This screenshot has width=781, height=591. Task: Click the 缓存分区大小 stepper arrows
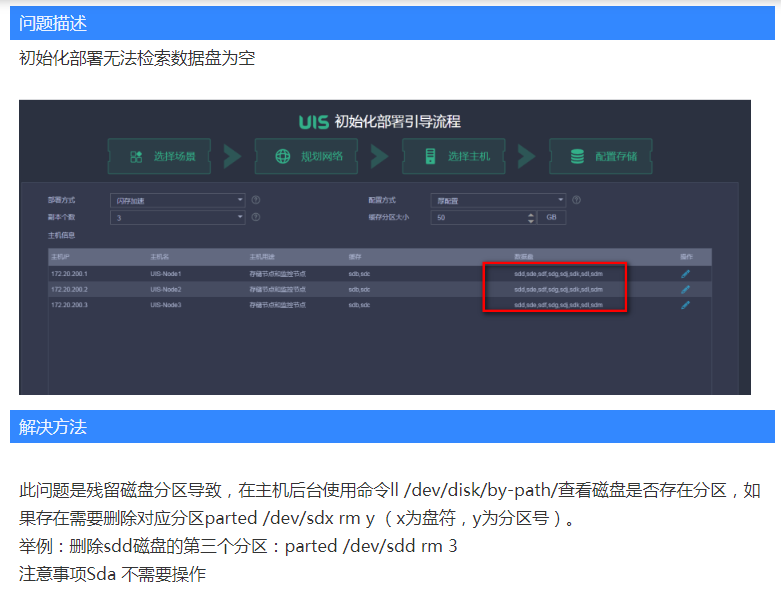(531, 218)
